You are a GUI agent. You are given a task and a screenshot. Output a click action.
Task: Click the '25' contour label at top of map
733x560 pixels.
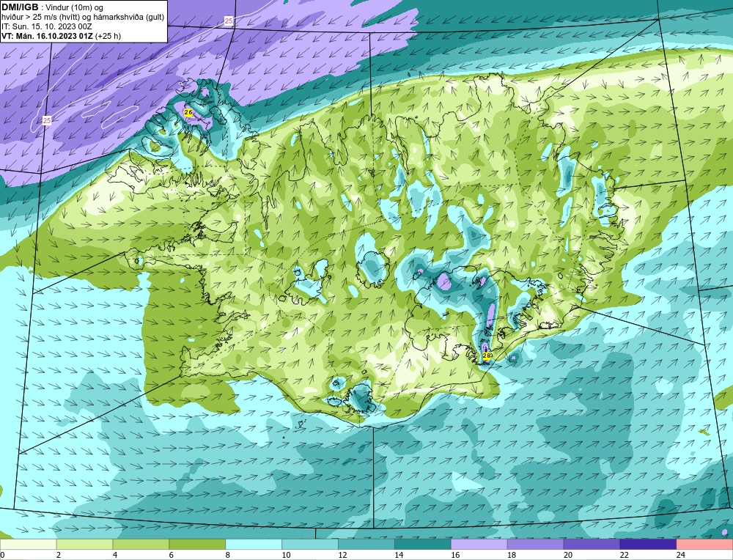(229, 21)
